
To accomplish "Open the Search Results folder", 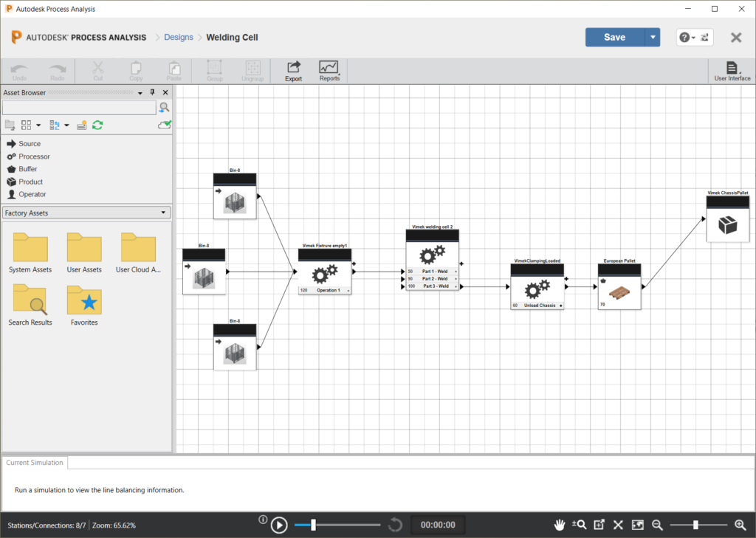I will pos(30,305).
